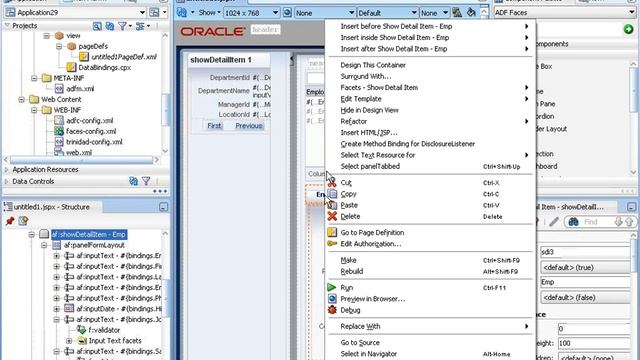Click the Find search field in inspector

tap(598, 222)
